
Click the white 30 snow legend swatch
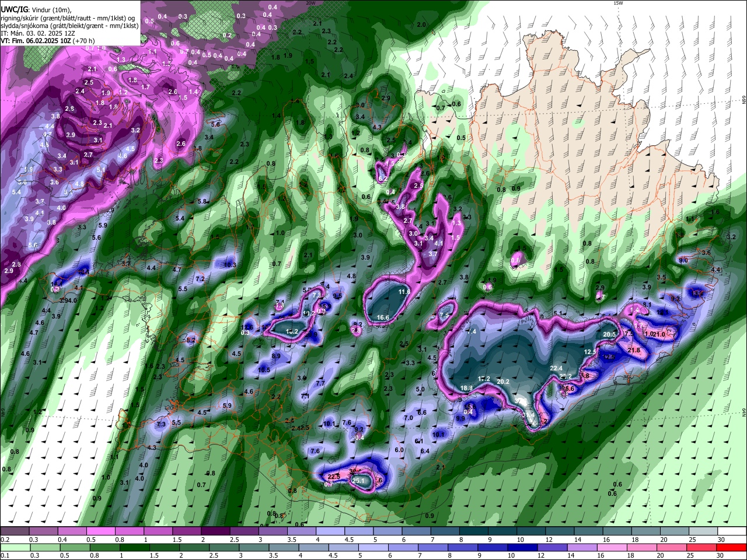(x=732, y=531)
